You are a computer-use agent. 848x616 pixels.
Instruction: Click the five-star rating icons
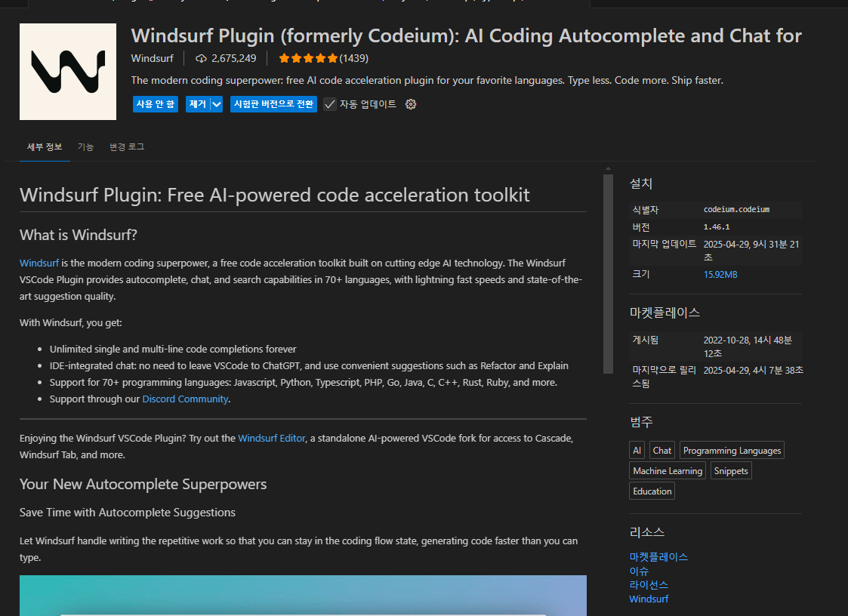pyautogui.click(x=308, y=58)
